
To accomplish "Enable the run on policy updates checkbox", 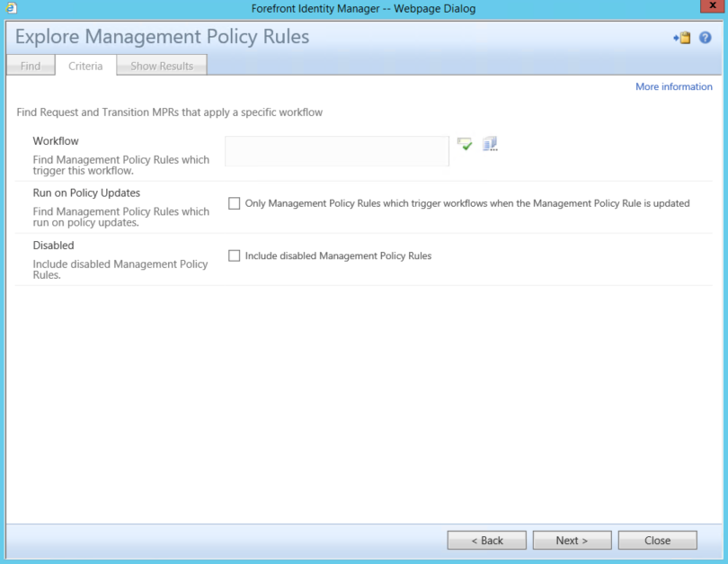I will coord(234,203).
